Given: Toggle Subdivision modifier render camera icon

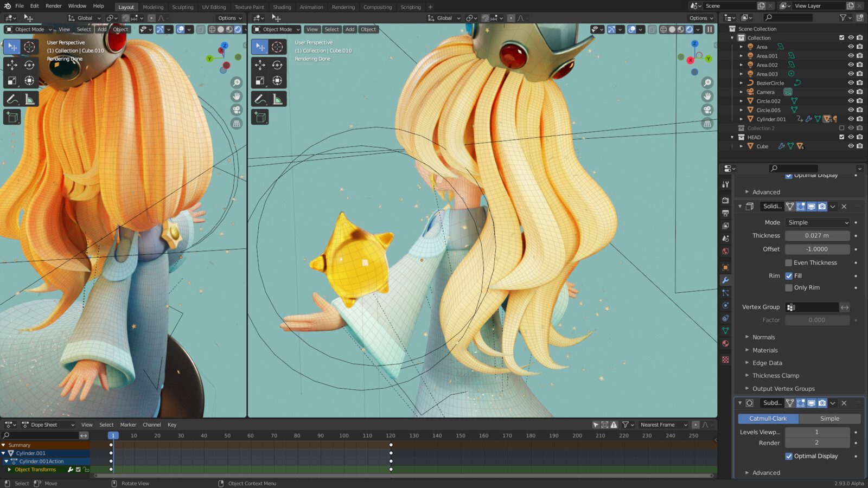Looking at the screenshot, I should point(822,403).
